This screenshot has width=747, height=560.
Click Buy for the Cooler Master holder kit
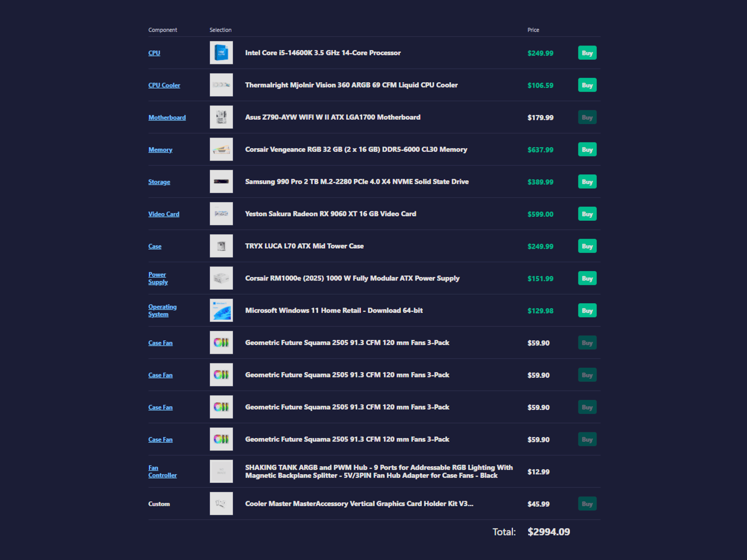click(x=587, y=504)
